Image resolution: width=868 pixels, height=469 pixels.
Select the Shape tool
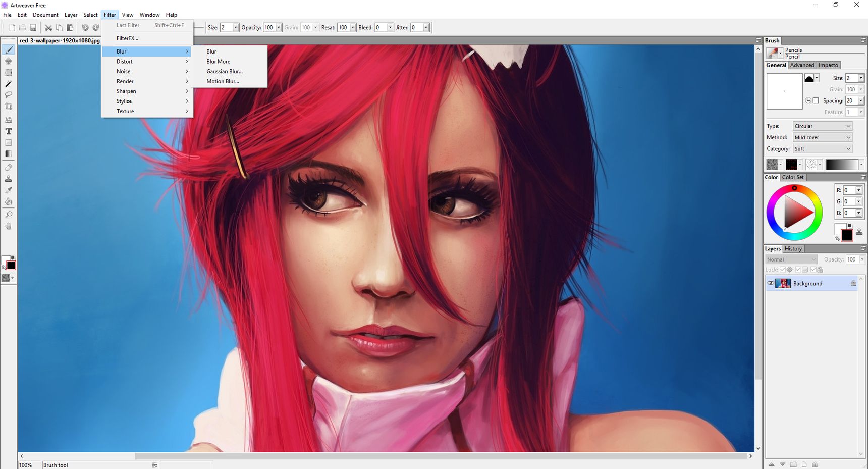coord(9,142)
